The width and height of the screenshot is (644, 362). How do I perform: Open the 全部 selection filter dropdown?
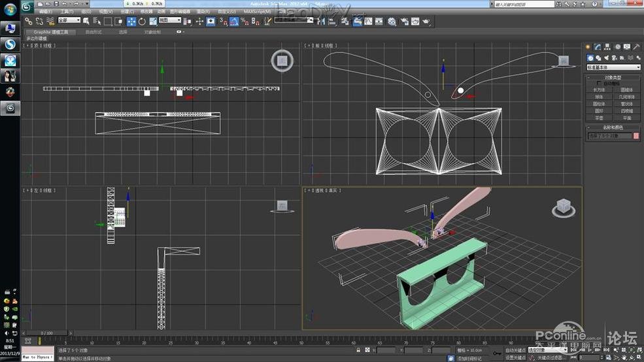click(69, 21)
